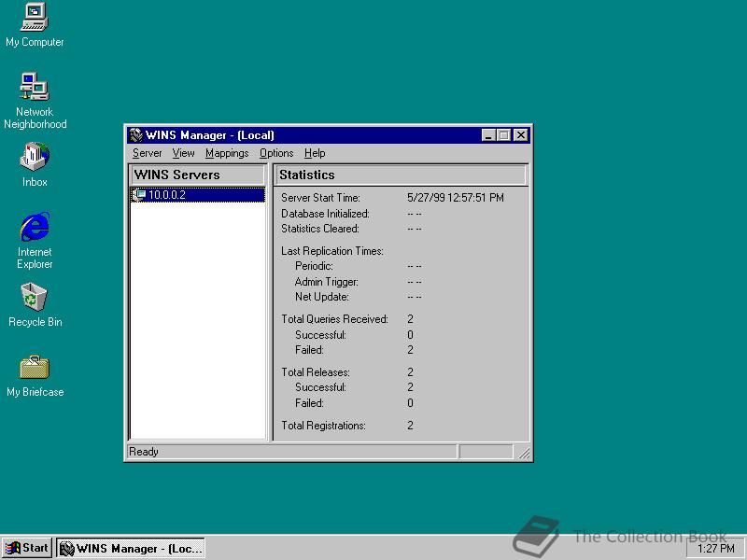Maximize the WINS Manager window
This screenshot has width=747, height=560.
click(x=503, y=135)
